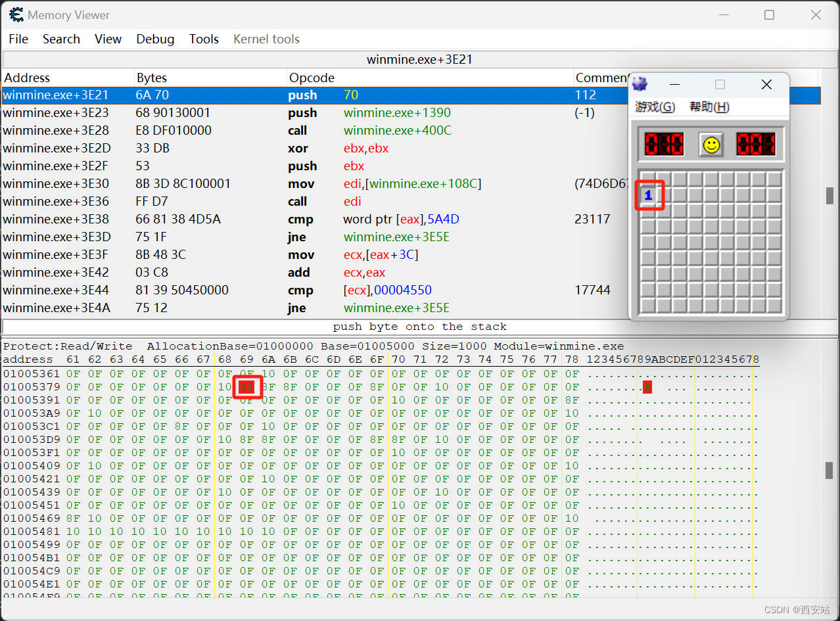
Task: Click the Bytes column header
Action: (x=210, y=78)
